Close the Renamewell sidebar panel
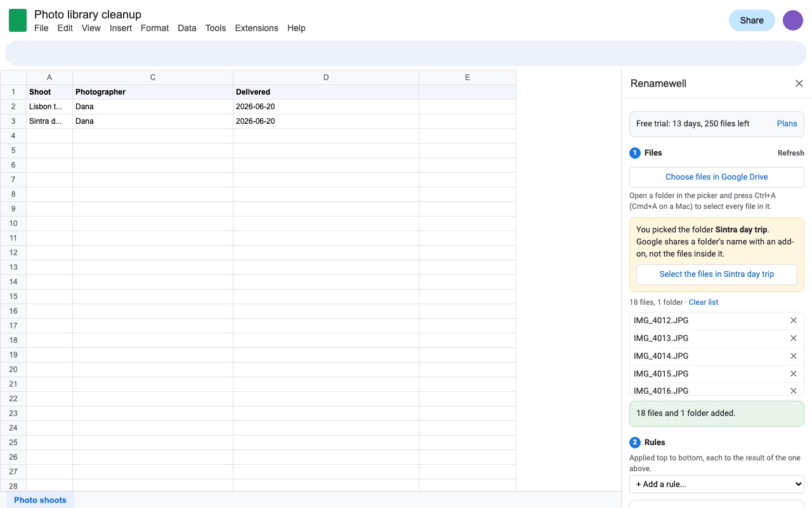 pos(799,84)
